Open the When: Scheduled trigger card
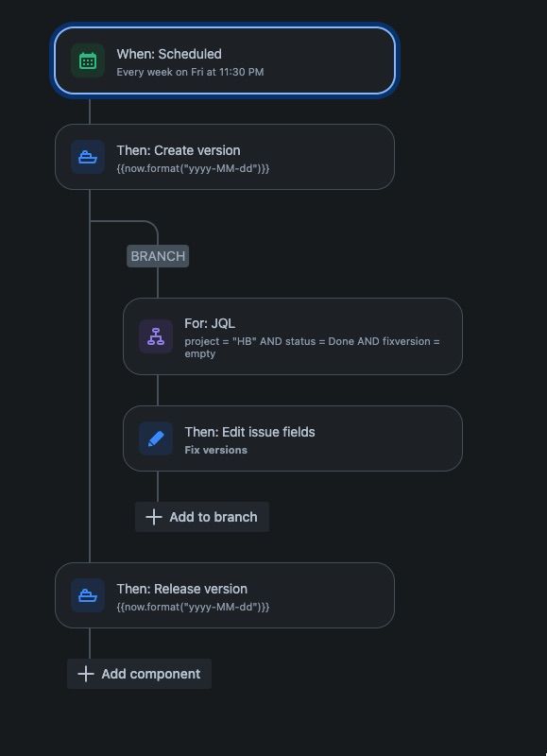 (x=227, y=60)
